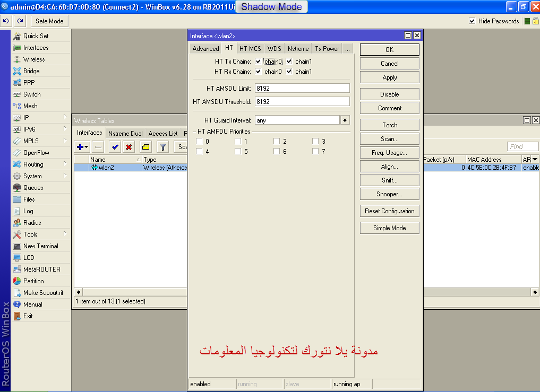The image size is (540, 392).
Task: Open the PPP section
Action: tap(29, 83)
